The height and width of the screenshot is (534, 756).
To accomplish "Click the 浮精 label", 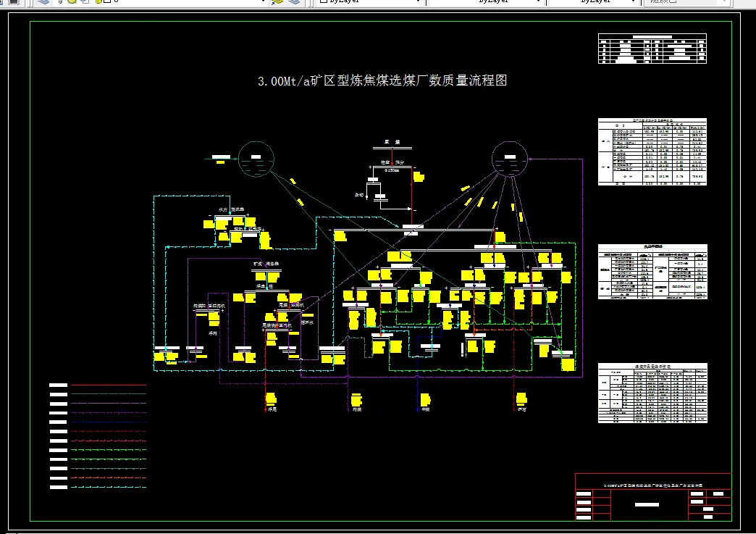I will tap(213, 333).
